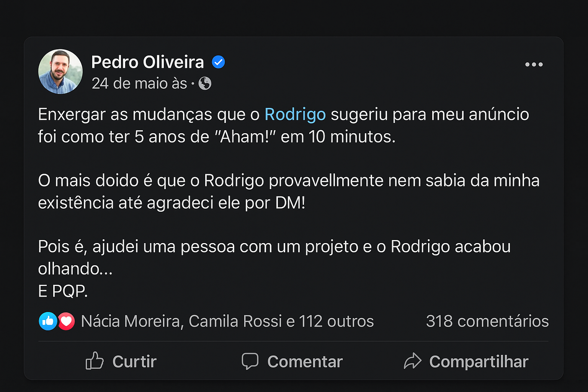588x392 pixels.
Task: Click the thumbs-up Curtir icon
Action: (x=95, y=361)
